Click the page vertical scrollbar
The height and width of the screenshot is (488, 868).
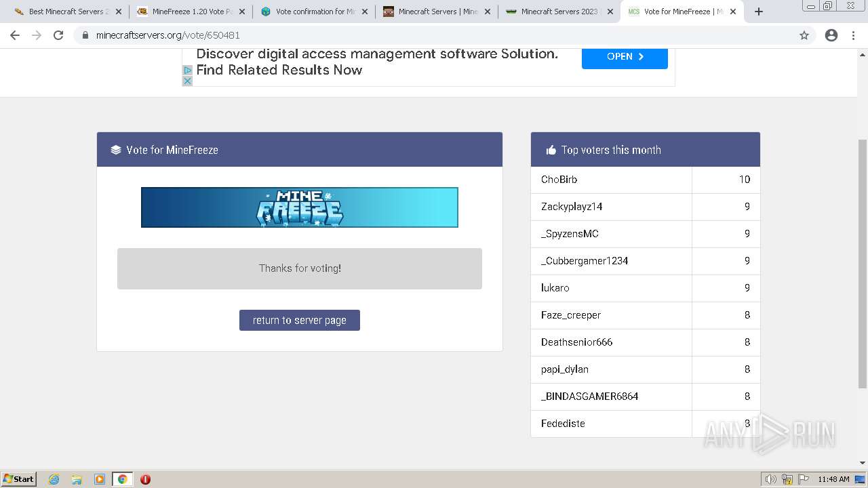[863, 264]
